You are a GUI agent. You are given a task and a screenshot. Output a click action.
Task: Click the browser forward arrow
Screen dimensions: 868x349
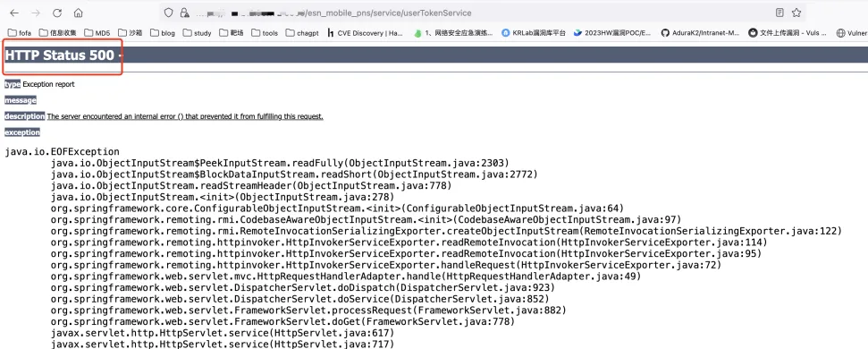click(x=36, y=13)
